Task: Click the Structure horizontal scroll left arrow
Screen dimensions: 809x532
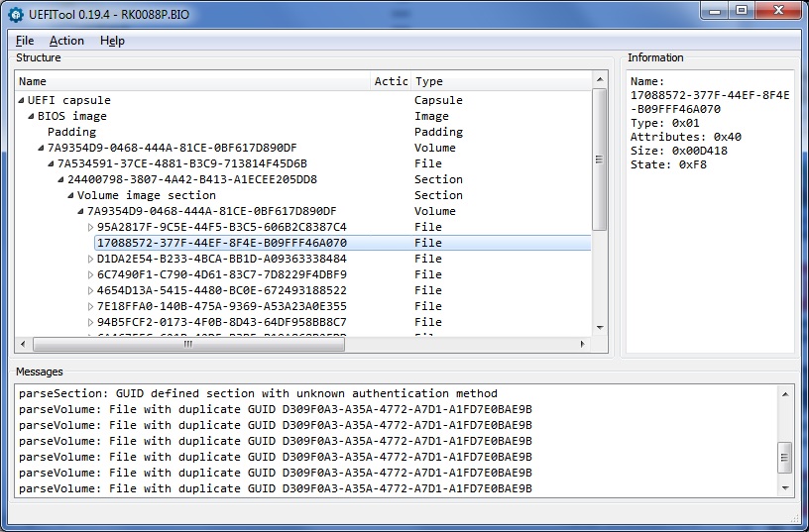Action: coord(23,344)
